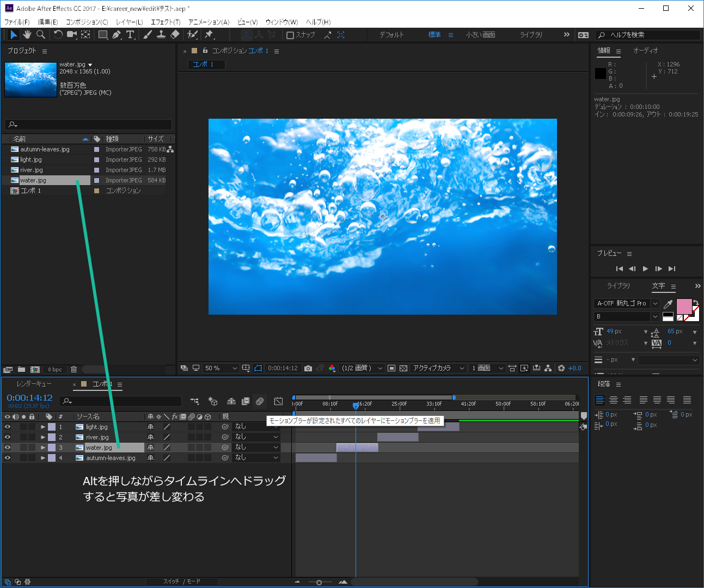This screenshot has height=588, width=704.
Task: Select the Brush tool
Action: coord(148,35)
